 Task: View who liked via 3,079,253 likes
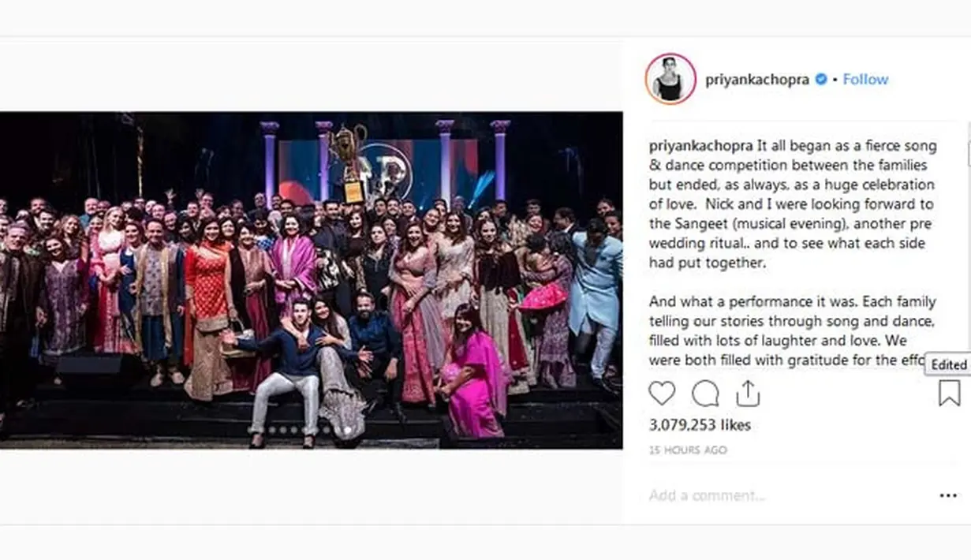[700, 425]
